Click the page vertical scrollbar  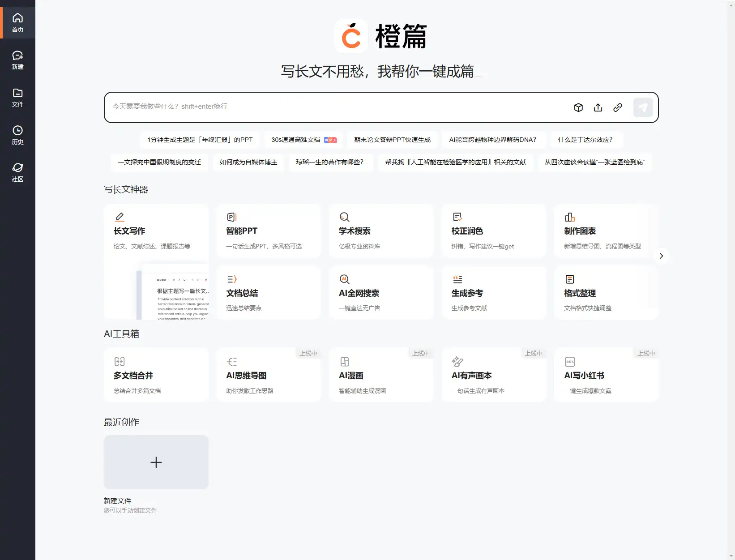(731, 280)
